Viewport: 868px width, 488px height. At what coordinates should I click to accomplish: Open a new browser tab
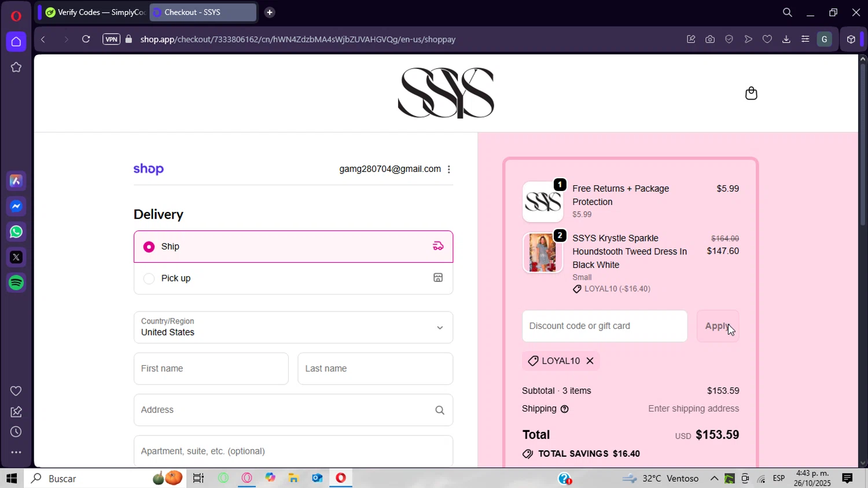click(x=270, y=12)
